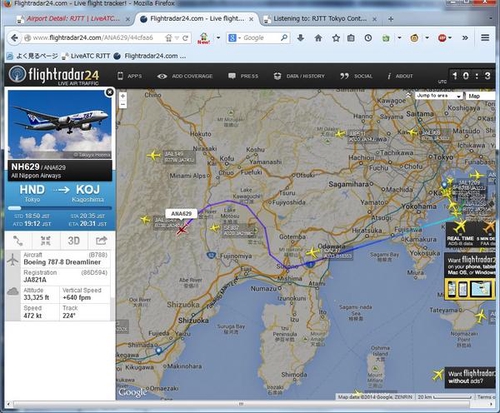Click the ANA 787 aircraft photo

60,125
